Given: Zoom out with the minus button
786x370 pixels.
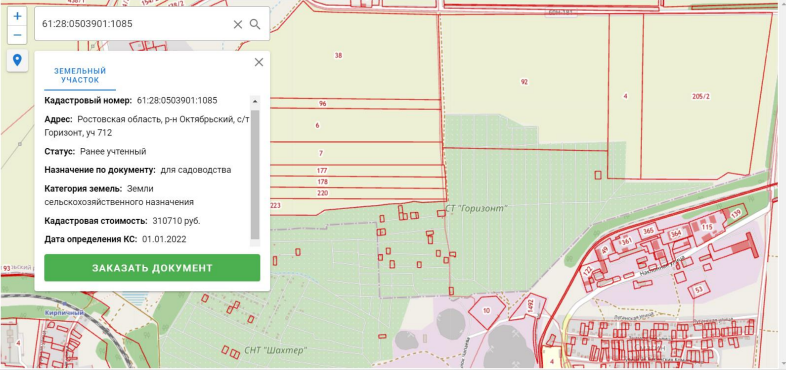Looking at the screenshot, I should [17, 35].
